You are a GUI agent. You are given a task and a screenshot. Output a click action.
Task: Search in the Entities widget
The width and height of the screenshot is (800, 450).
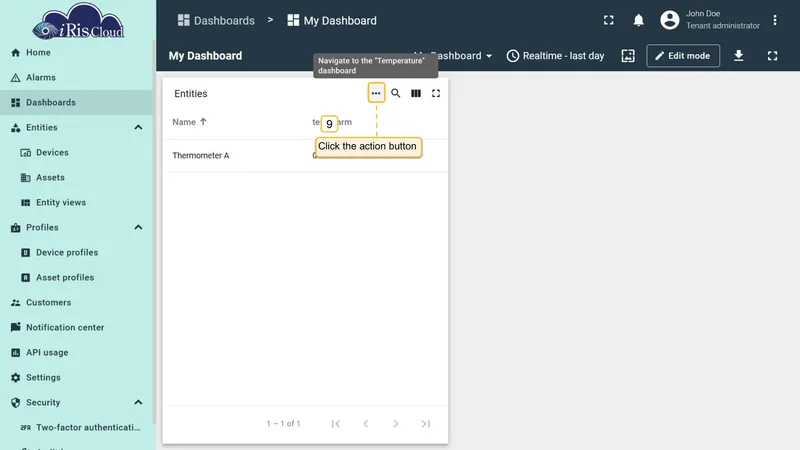pos(395,93)
